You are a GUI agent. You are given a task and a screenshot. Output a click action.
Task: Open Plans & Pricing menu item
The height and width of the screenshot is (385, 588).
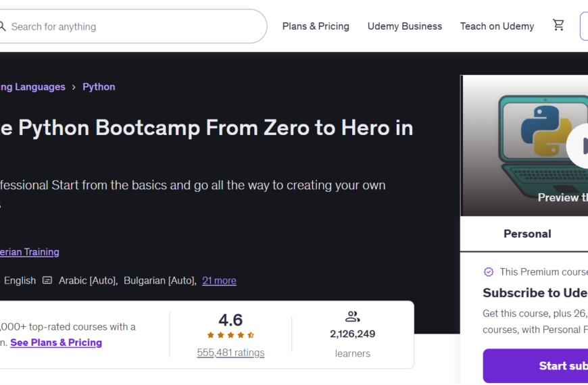316,26
